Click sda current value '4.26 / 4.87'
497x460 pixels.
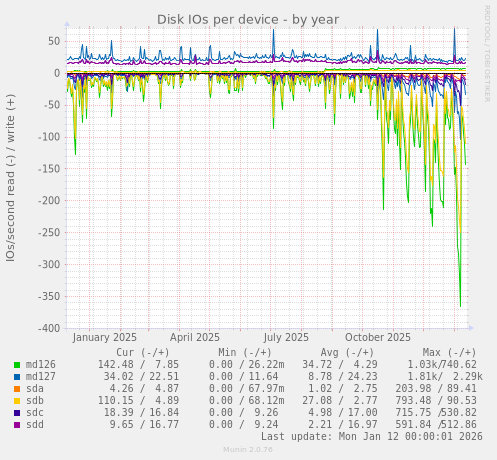click(x=144, y=389)
